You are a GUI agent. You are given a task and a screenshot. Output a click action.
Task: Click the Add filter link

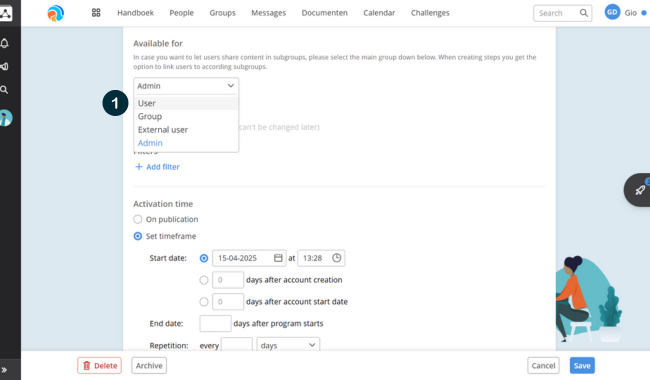[158, 167]
